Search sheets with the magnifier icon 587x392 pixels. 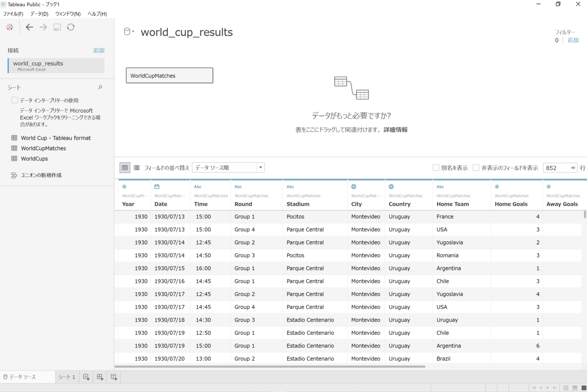pyautogui.click(x=100, y=87)
